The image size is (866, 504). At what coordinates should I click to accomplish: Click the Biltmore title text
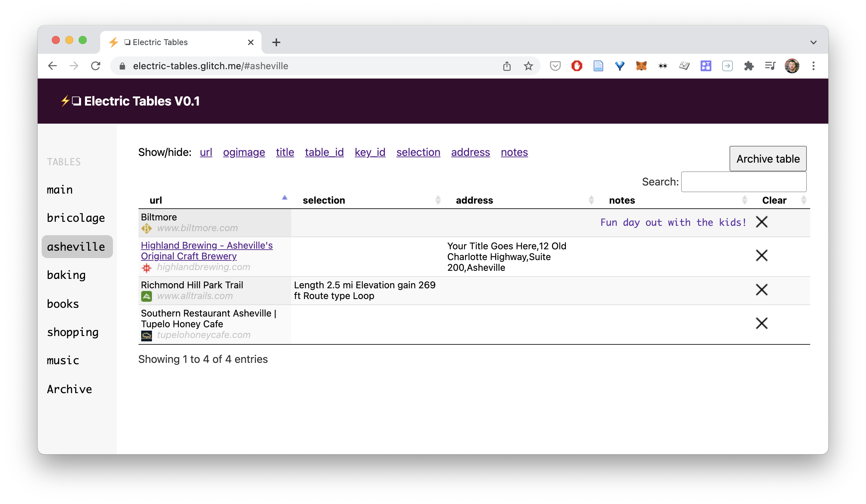pos(159,217)
